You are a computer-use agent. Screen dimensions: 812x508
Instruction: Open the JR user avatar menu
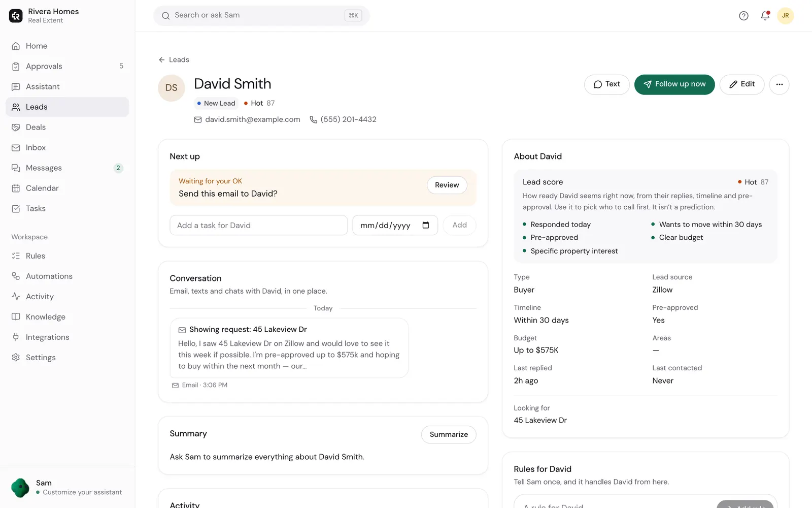click(x=785, y=16)
